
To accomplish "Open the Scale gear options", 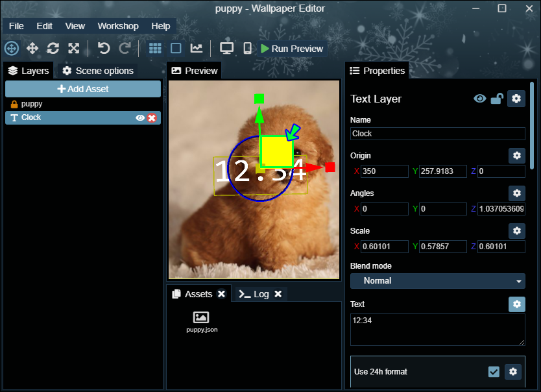I will (x=517, y=231).
